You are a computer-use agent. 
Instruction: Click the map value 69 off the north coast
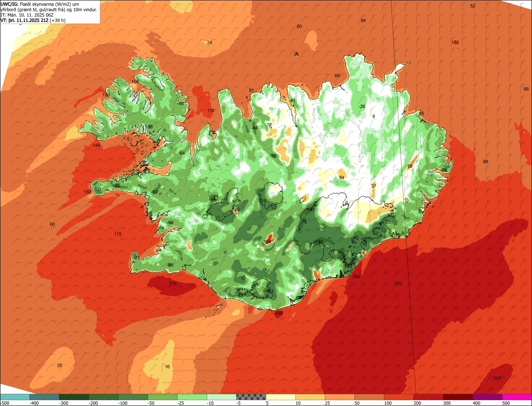pos(337,76)
